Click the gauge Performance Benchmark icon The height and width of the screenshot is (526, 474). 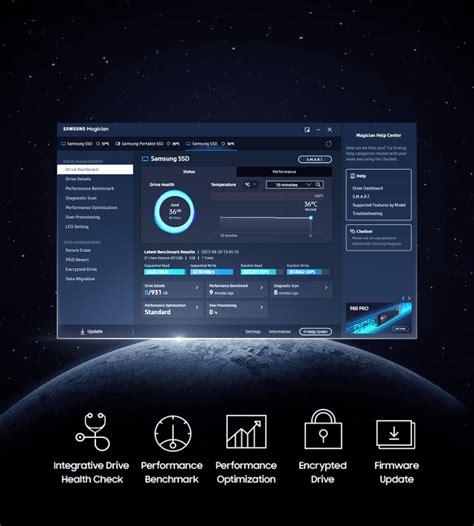tap(173, 433)
